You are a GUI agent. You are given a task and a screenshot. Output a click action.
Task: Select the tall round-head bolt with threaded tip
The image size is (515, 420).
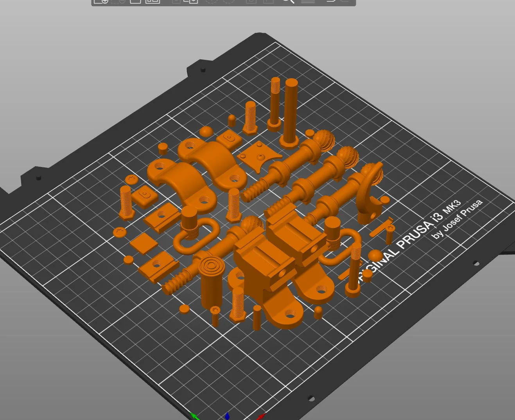275,104
